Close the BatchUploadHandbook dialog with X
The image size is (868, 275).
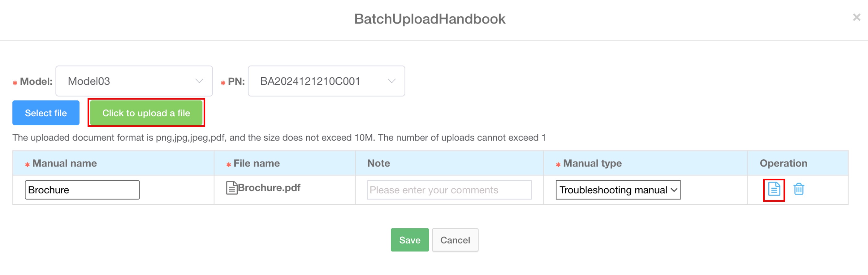point(856,18)
